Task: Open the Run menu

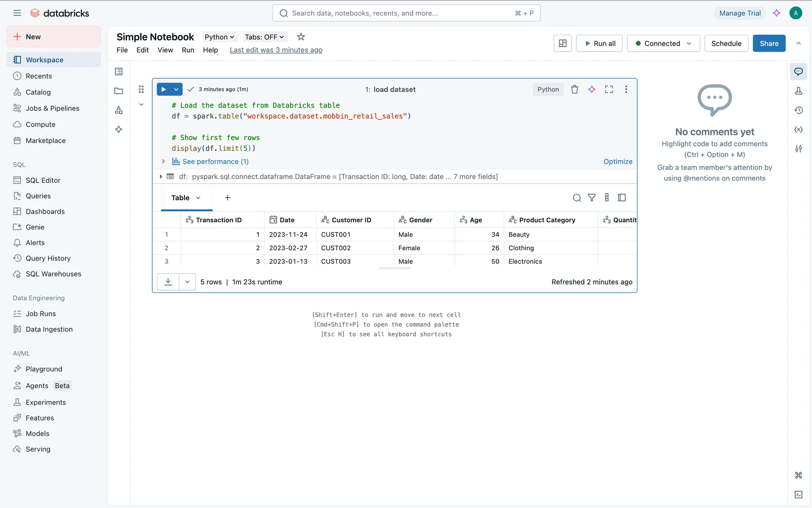Action: [188, 50]
